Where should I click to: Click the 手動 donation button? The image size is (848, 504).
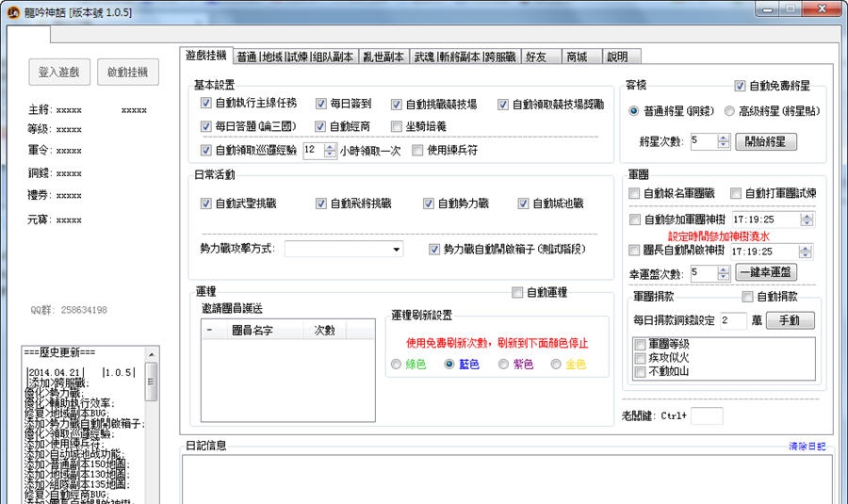(790, 320)
